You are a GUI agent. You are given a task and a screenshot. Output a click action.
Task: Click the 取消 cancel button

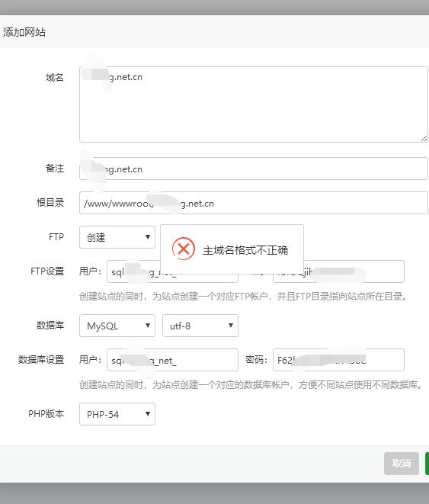click(x=402, y=463)
